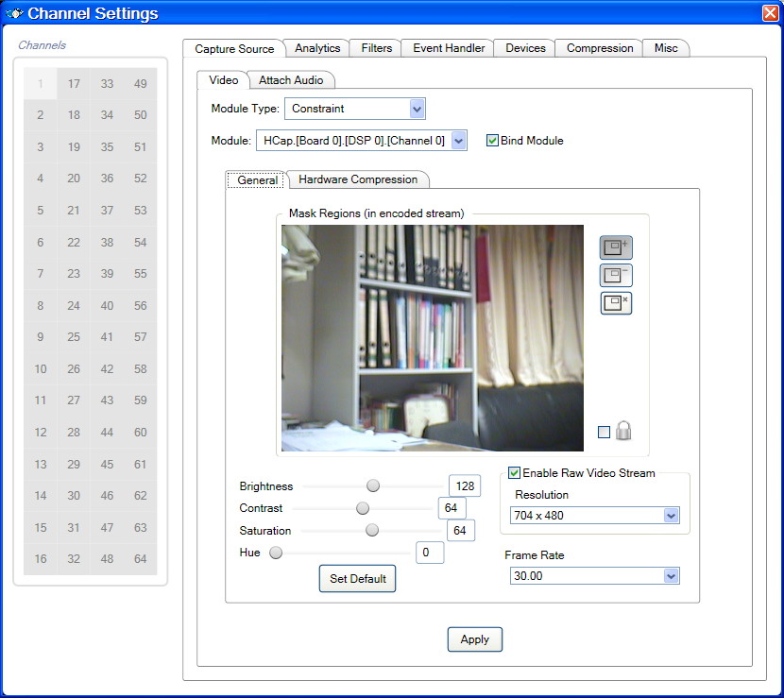Click the add mask region icon
This screenshot has height=698, width=784.
coord(616,247)
